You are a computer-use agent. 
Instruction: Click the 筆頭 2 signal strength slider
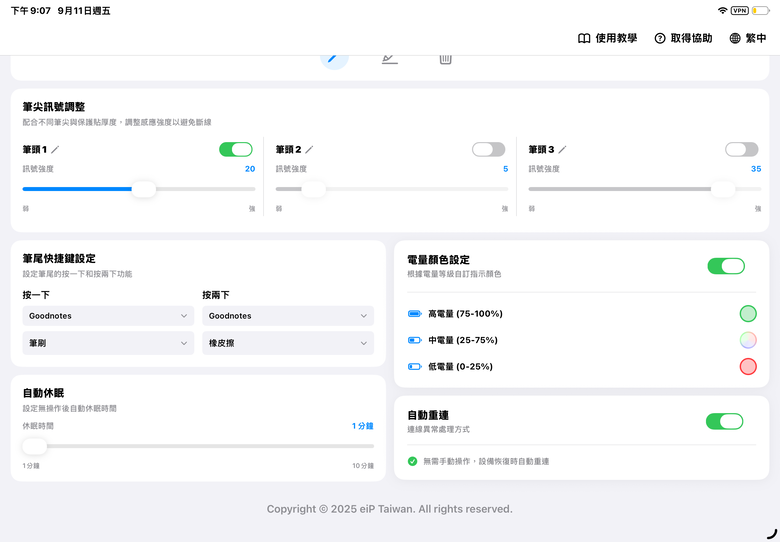(x=392, y=189)
